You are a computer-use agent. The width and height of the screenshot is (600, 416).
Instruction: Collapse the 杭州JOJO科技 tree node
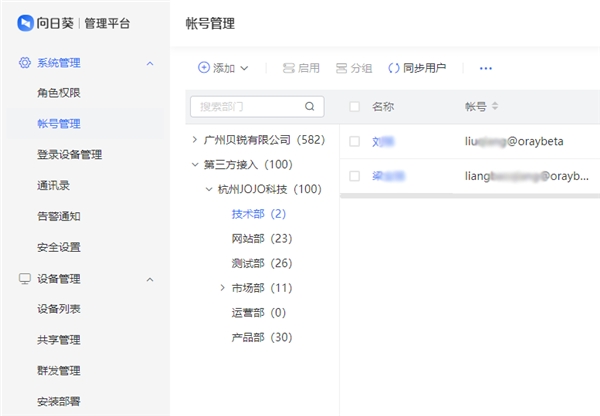point(209,189)
